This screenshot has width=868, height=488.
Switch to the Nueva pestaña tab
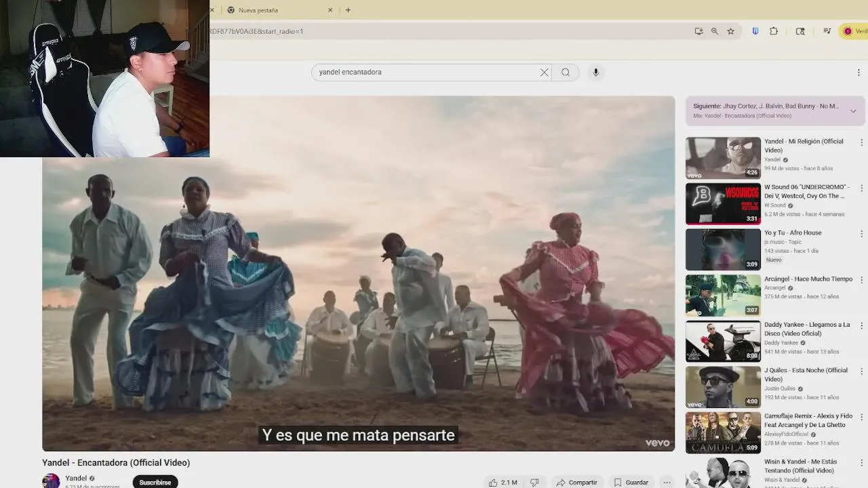tap(278, 10)
